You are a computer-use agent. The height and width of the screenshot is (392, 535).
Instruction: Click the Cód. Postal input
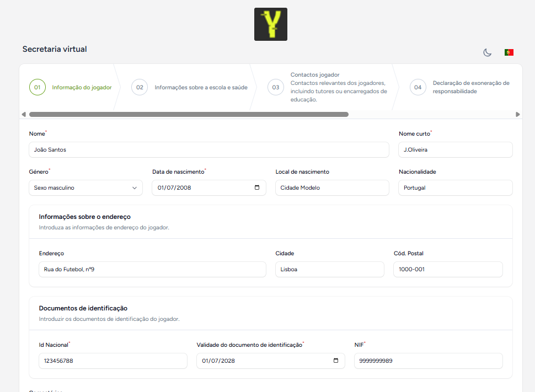pos(448,269)
